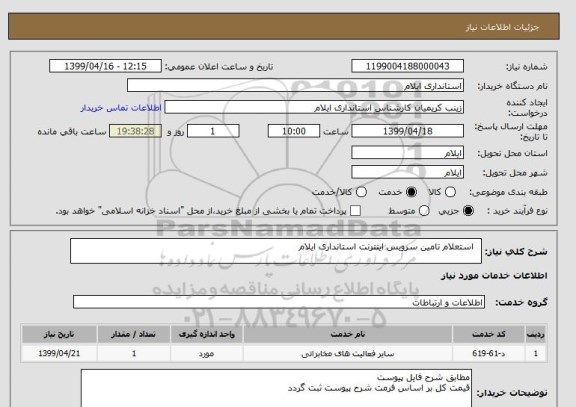Click the جزئیات اطلاعات نیاز header title
576x407 pixels.
pos(503,27)
